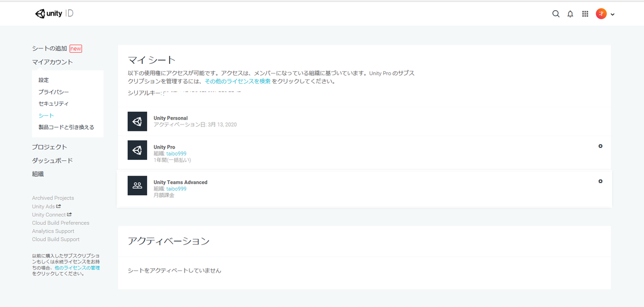
Task: Open the apps grid menu
Action: point(586,14)
